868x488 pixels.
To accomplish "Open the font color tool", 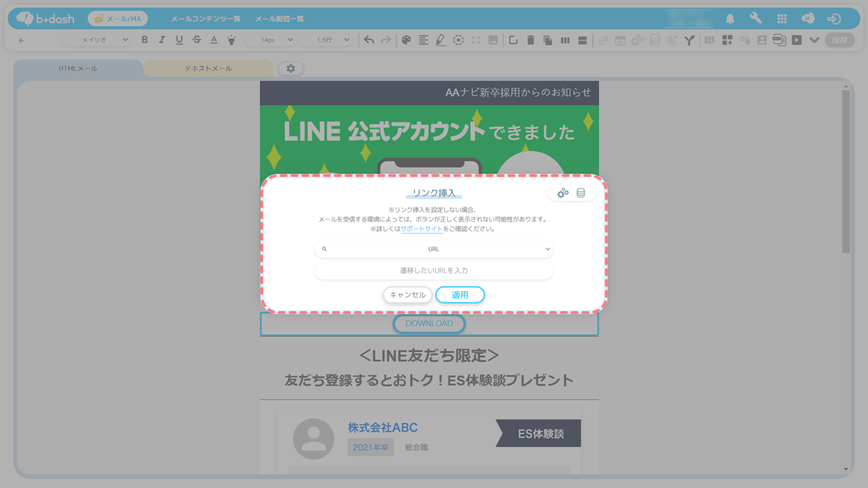I will pos(214,40).
